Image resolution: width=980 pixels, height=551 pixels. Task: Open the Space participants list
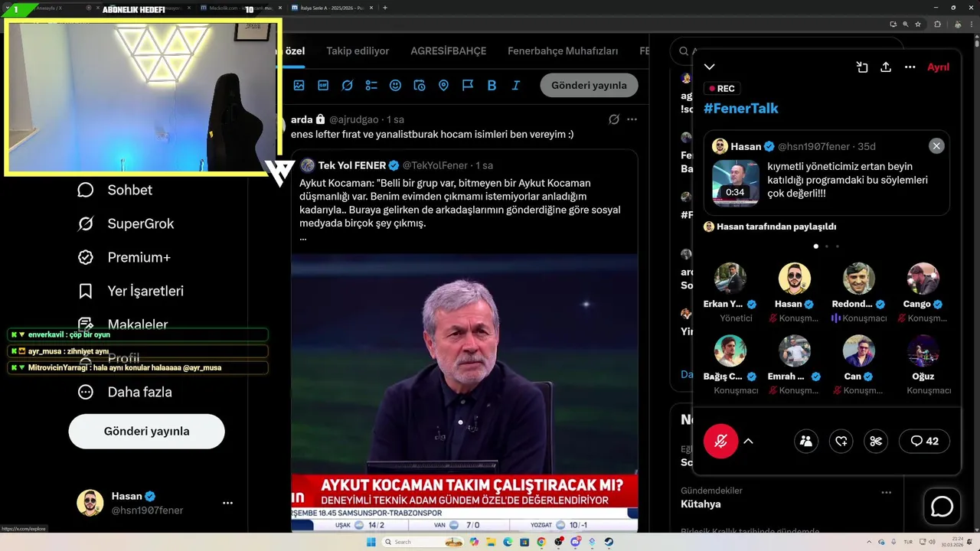[x=805, y=441]
